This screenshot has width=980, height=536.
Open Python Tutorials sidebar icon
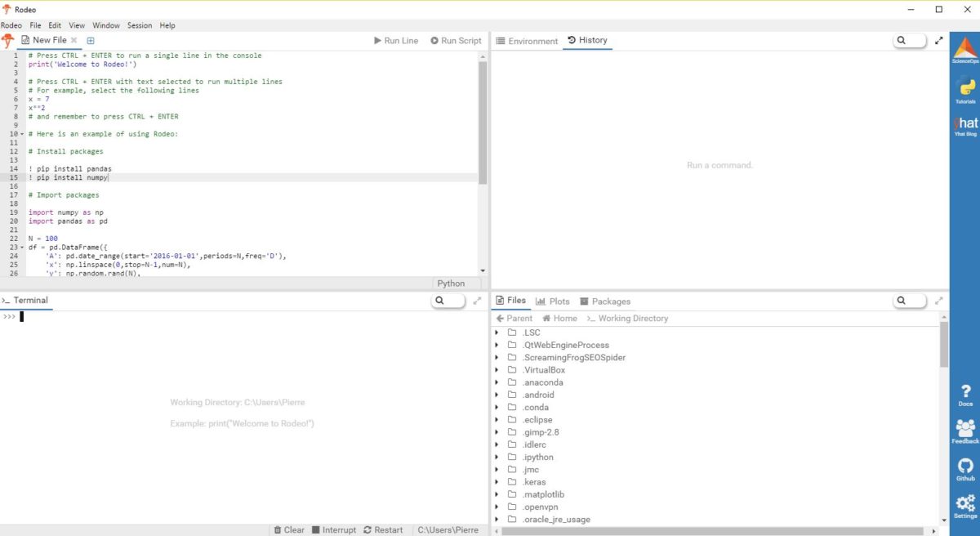tap(964, 89)
